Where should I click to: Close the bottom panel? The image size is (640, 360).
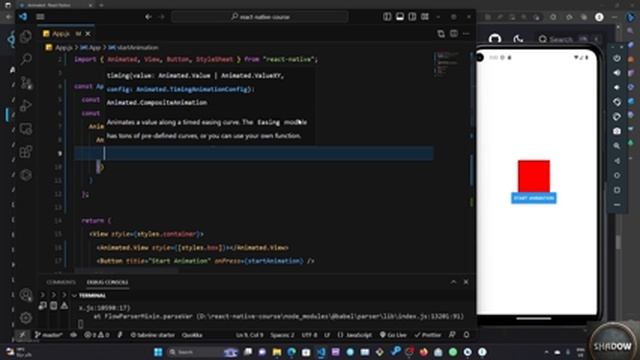point(466,282)
